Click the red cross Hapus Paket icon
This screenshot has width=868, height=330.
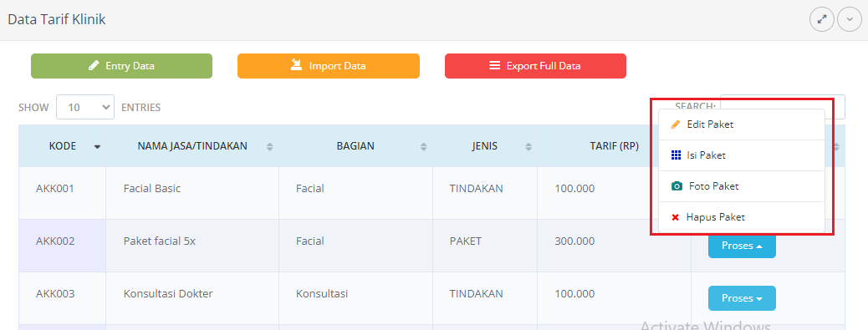(675, 217)
